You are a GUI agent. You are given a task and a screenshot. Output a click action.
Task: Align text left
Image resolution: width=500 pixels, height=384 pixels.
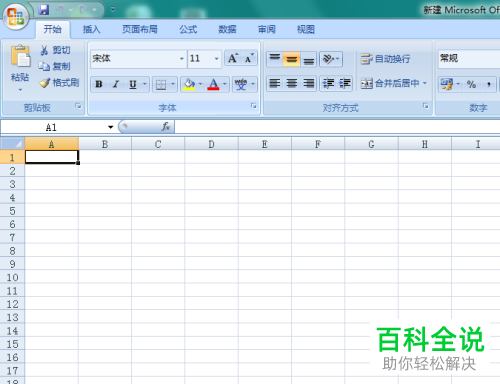pyautogui.click(x=275, y=83)
